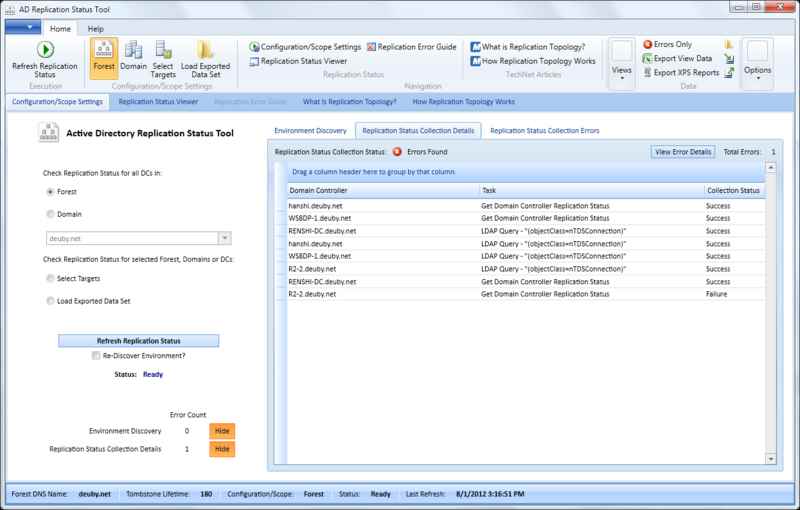Expand the deuby.net domain combo box arrow

[x=224, y=238]
